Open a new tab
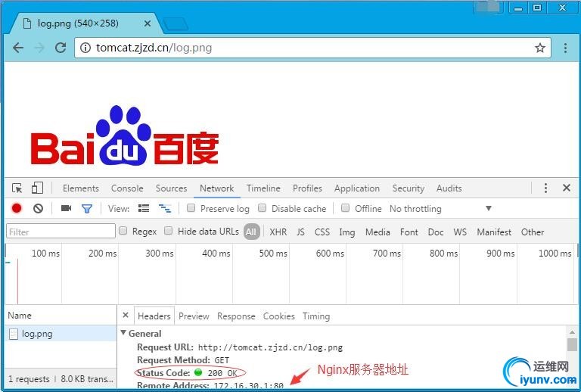Screen dimensions: 581x392 (176, 24)
